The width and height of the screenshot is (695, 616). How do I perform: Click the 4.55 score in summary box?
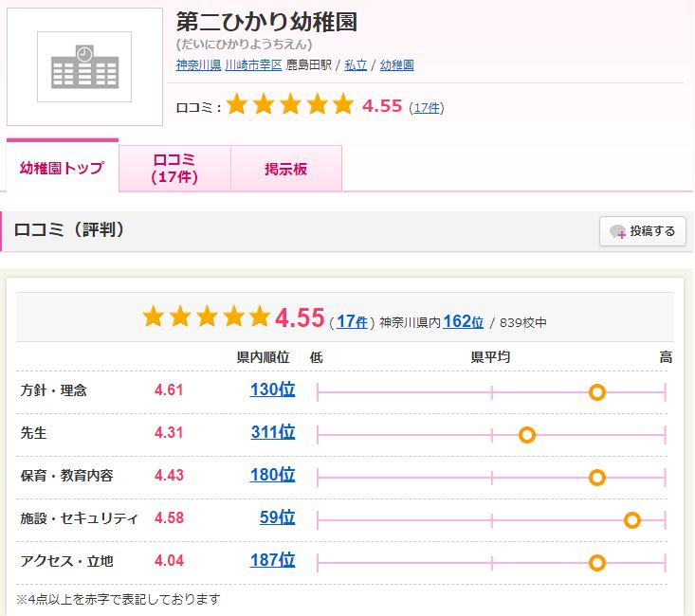point(300,317)
